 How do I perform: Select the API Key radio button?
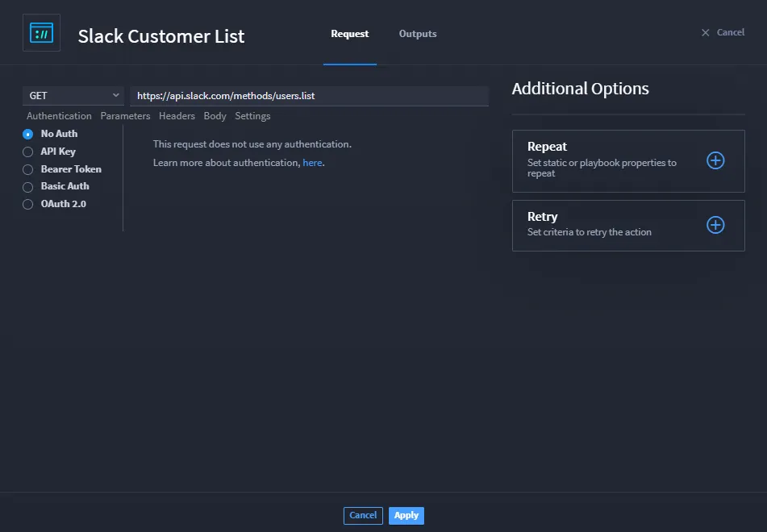coord(28,152)
